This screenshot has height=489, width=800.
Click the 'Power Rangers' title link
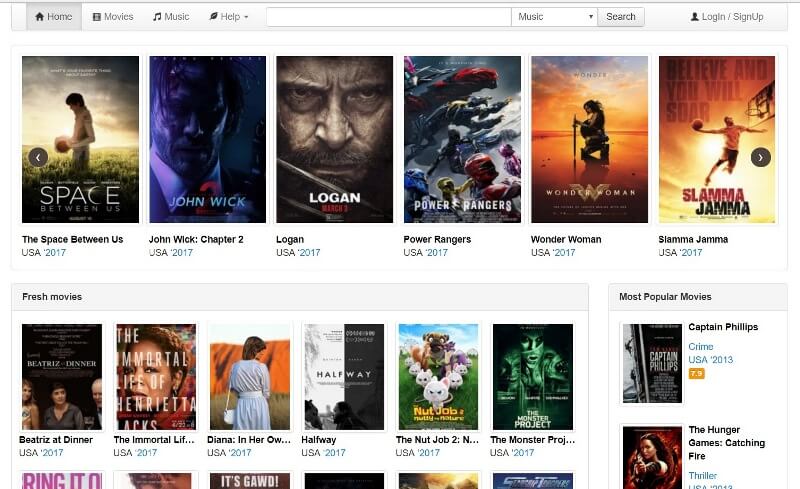[437, 239]
